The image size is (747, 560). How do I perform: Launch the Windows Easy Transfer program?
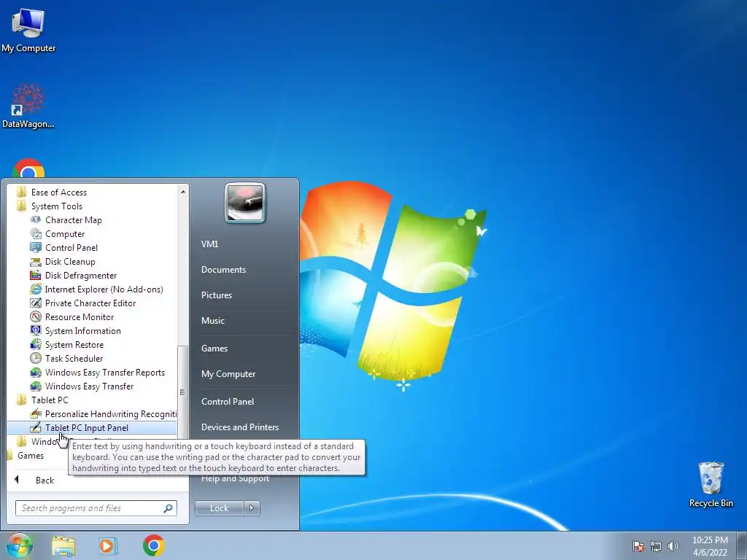[89, 386]
